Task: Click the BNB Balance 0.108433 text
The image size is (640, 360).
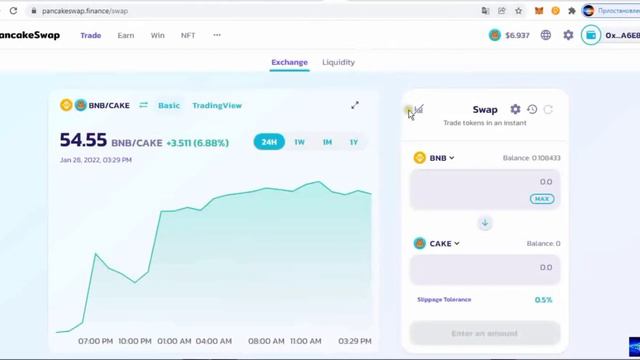Action: pyautogui.click(x=531, y=158)
